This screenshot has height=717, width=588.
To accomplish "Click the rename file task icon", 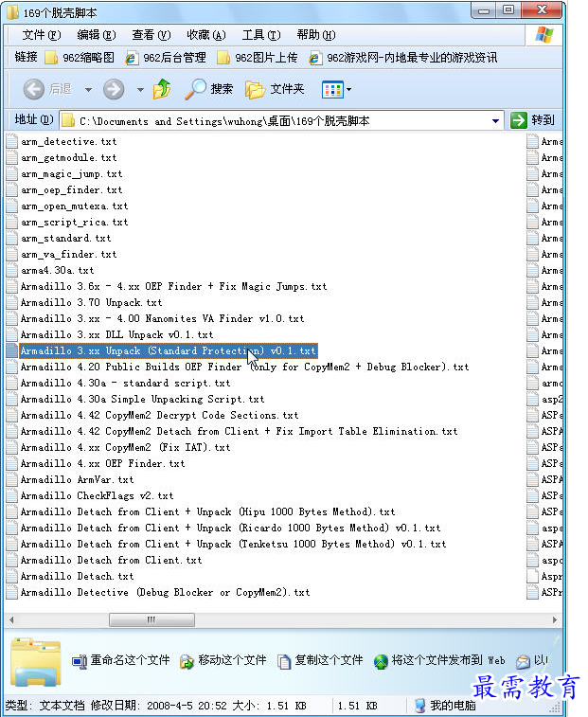I will click(x=80, y=661).
